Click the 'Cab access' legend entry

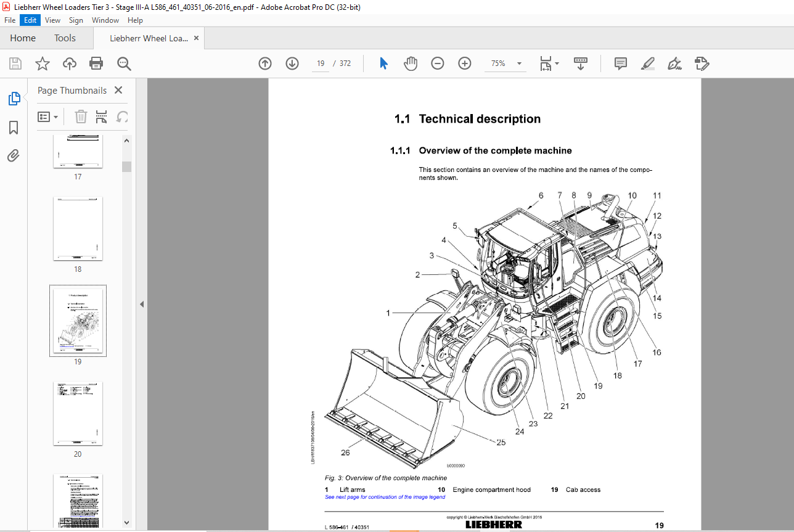(x=583, y=489)
